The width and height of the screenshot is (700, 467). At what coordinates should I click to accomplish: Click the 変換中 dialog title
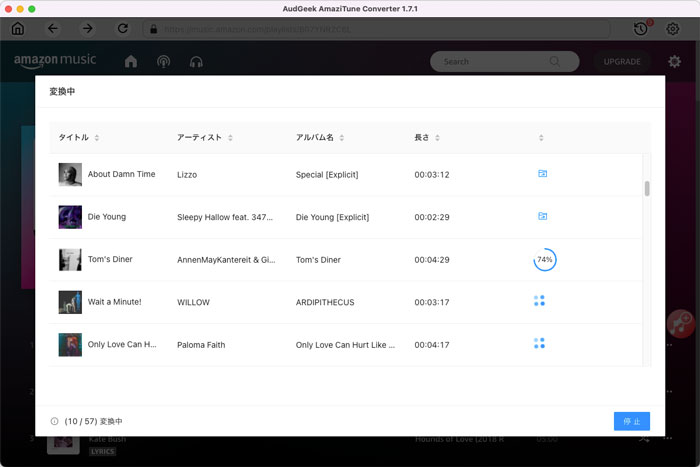pyautogui.click(x=62, y=92)
